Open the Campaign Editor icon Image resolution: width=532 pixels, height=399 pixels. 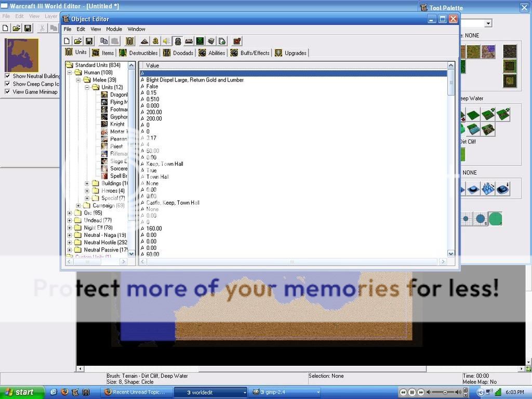coord(189,42)
